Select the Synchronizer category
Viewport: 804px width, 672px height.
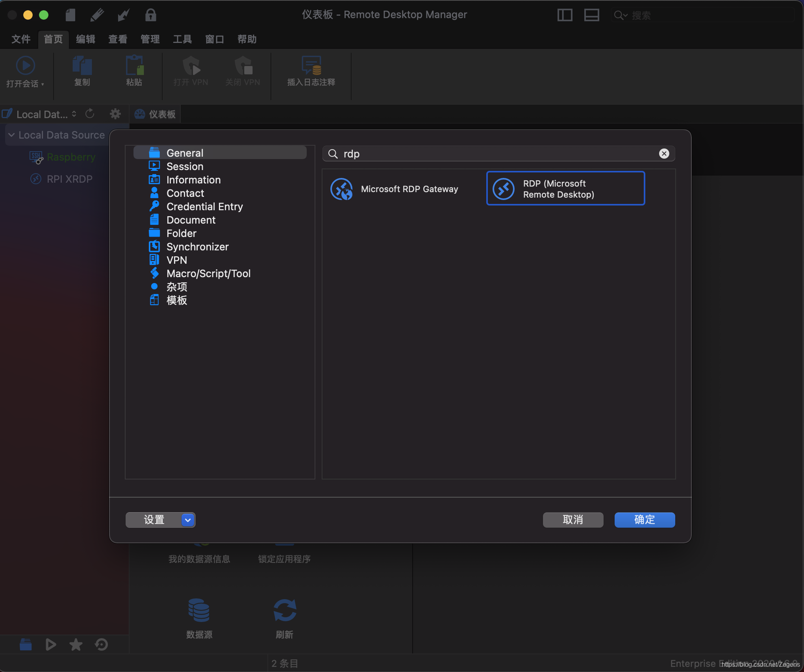click(x=220, y=246)
